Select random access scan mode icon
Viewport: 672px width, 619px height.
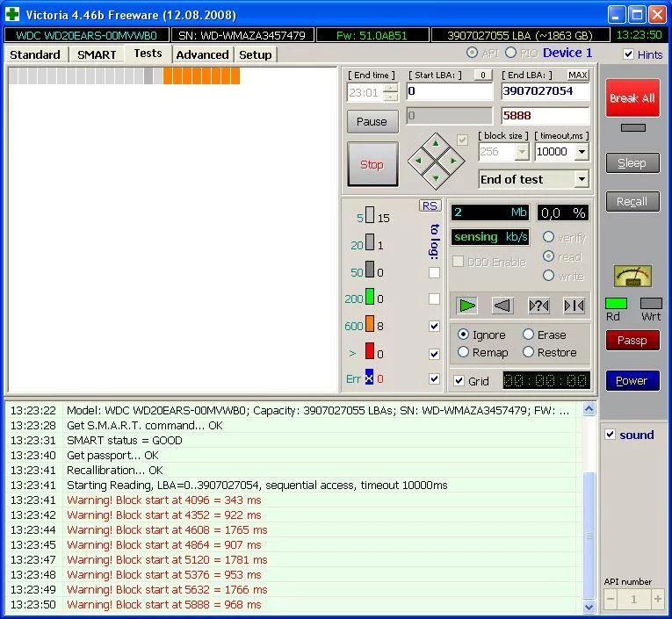538,306
